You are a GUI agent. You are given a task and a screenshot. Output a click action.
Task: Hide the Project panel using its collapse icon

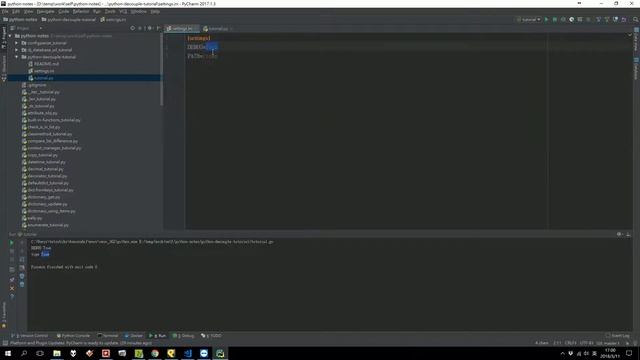tap(158, 28)
